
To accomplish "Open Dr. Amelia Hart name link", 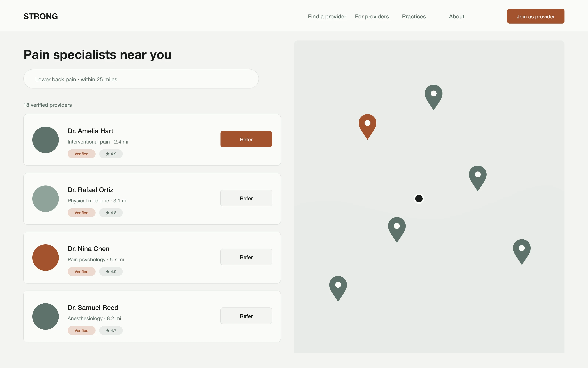I will [x=90, y=131].
